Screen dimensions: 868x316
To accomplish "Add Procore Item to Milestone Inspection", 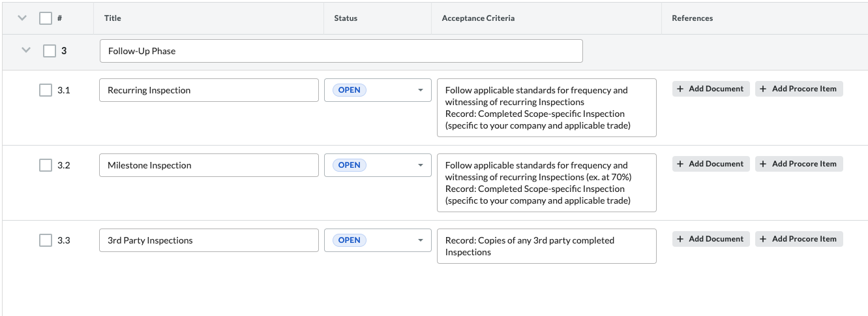I will pyautogui.click(x=799, y=164).
